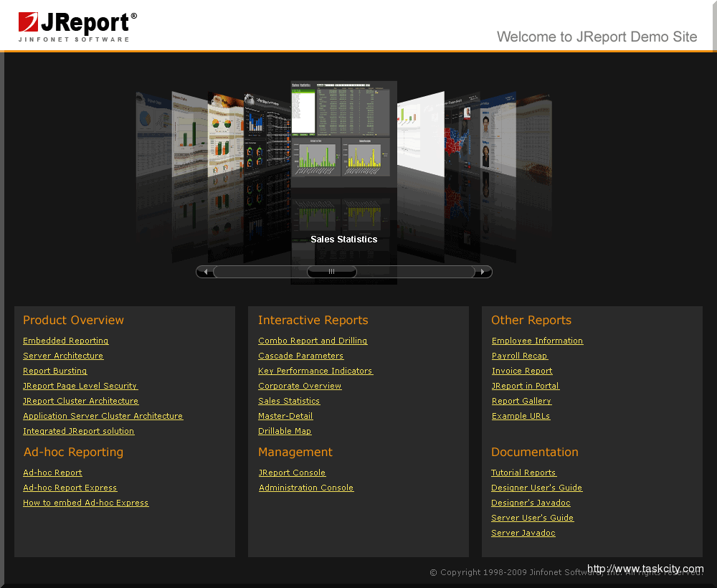This screenshot has height=588, width=717.
Task: Click the JReport logo
Action: [x=77, y=27]
